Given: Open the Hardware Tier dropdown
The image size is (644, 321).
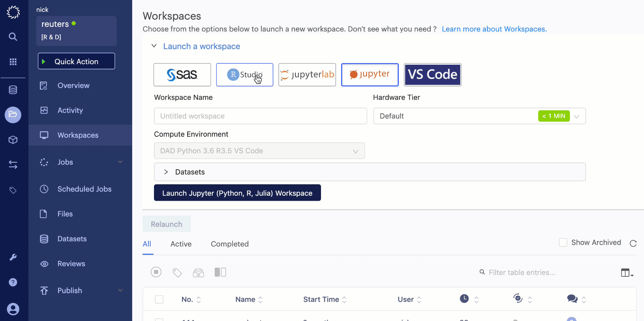Looking at the screenshot, I should click(x=480, y=116).
